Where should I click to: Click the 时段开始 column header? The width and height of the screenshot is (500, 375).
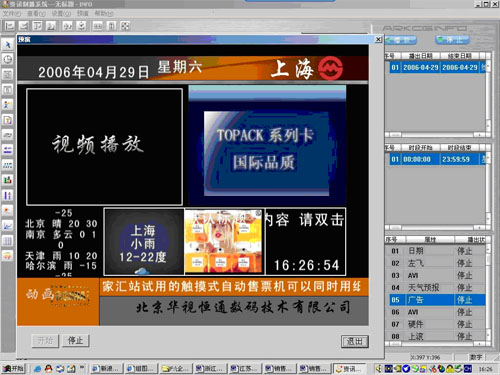tap(421, 148)
